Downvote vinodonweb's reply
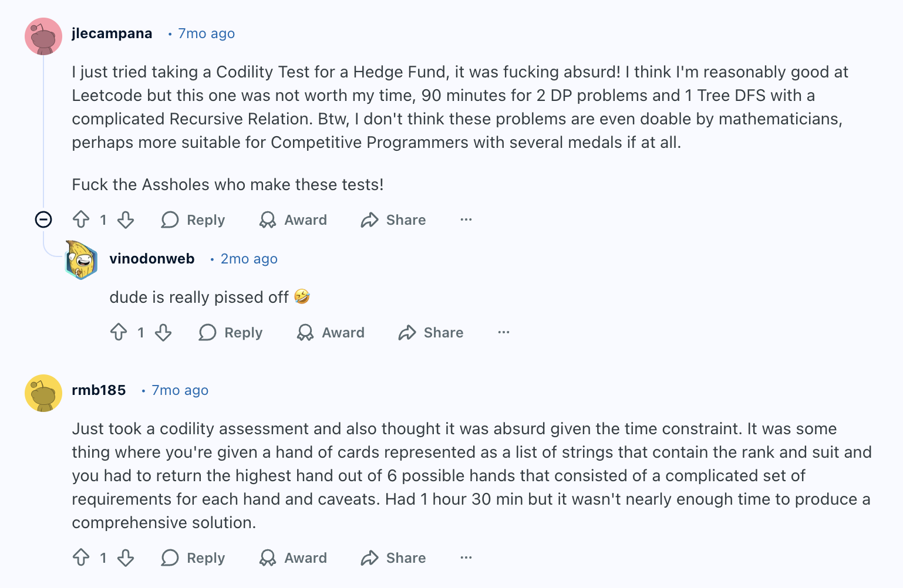 [x=163, y=332]
